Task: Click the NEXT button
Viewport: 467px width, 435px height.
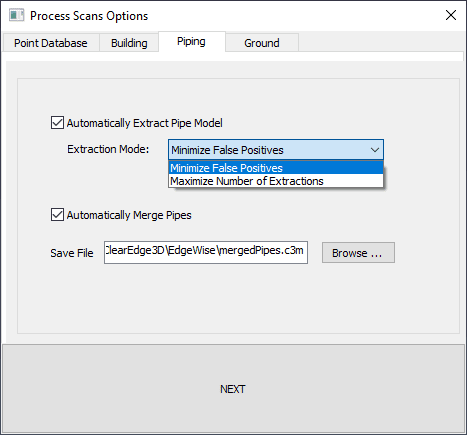Action: click(x=233, y=389)
